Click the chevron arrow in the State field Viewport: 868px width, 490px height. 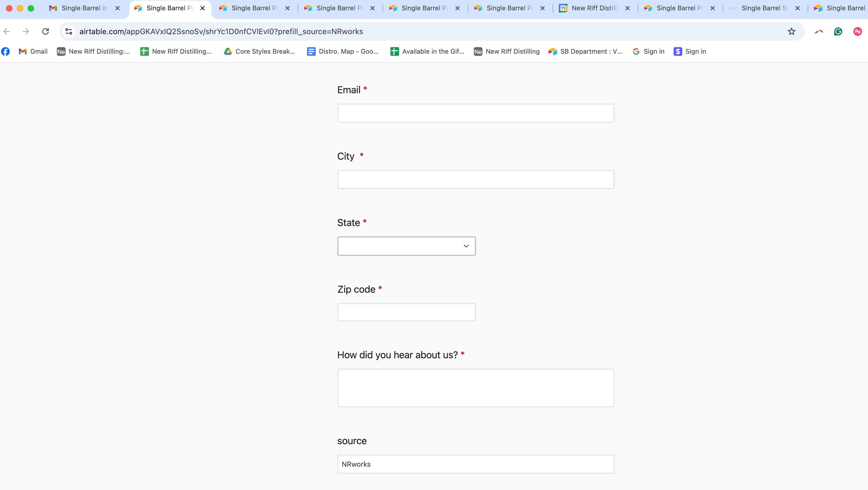[466, 246]
